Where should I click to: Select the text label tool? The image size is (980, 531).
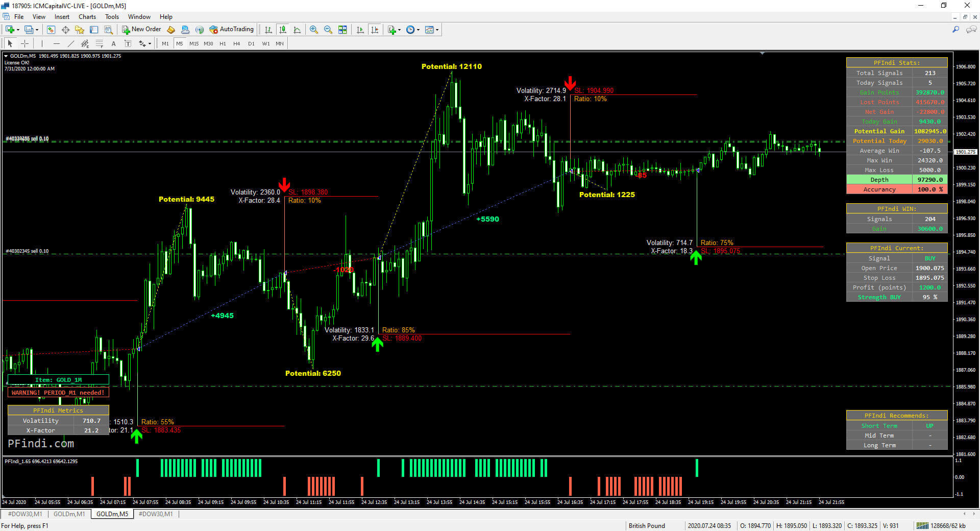coord(128,43)
